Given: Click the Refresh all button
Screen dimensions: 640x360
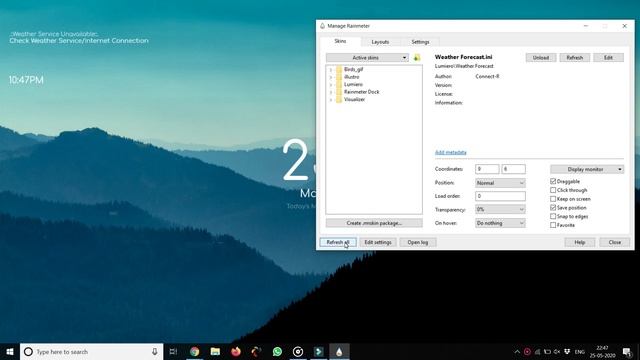Looking at the screenshot, I should click(x=338, y=242).
